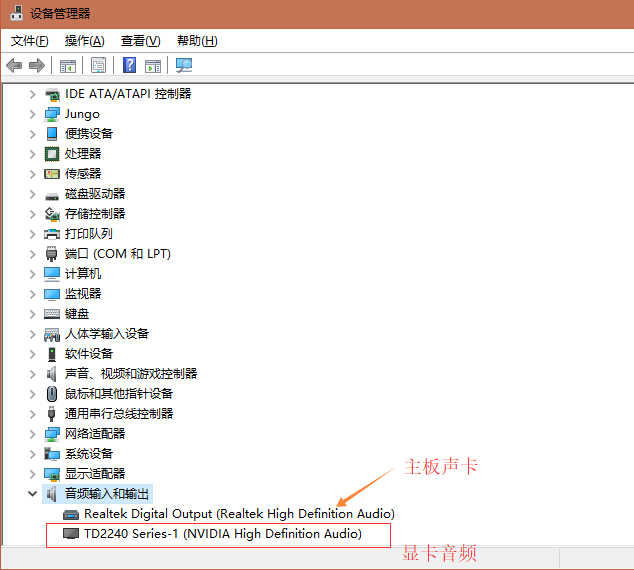Click the 传感器 icon

click(52, 174)
